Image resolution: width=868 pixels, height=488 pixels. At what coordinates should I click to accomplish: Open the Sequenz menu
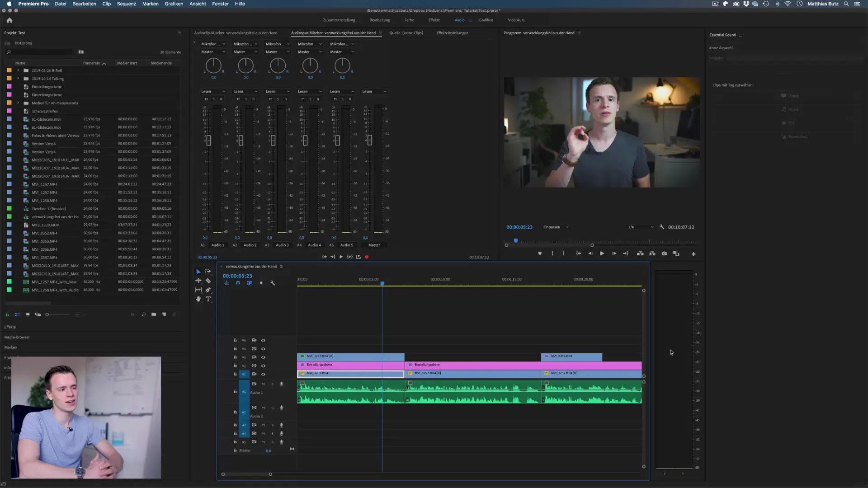click(x=126, y=4)
